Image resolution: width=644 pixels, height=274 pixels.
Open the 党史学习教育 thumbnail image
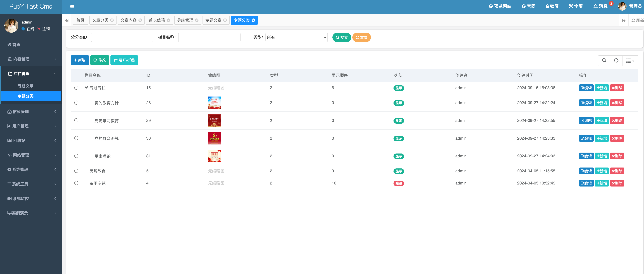[x=214, y=120]
